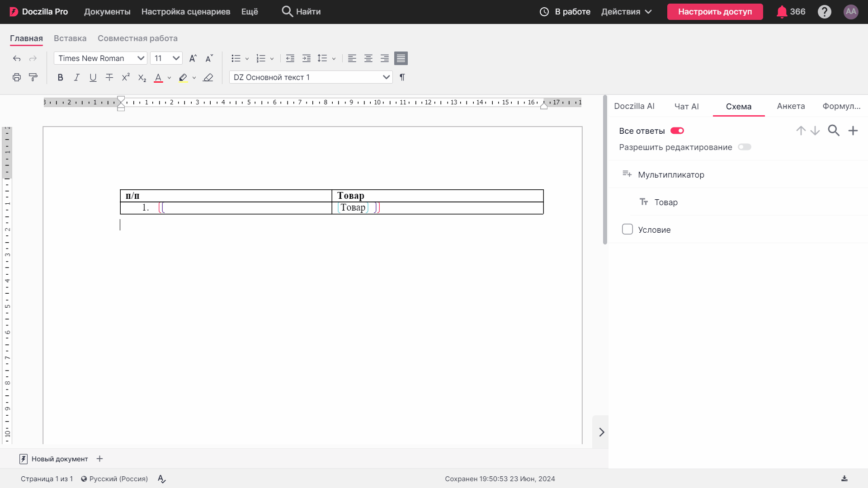Switch to the Вставка tab
The height and width of the screenshot is (488, 868).
(x=70, y=38)
